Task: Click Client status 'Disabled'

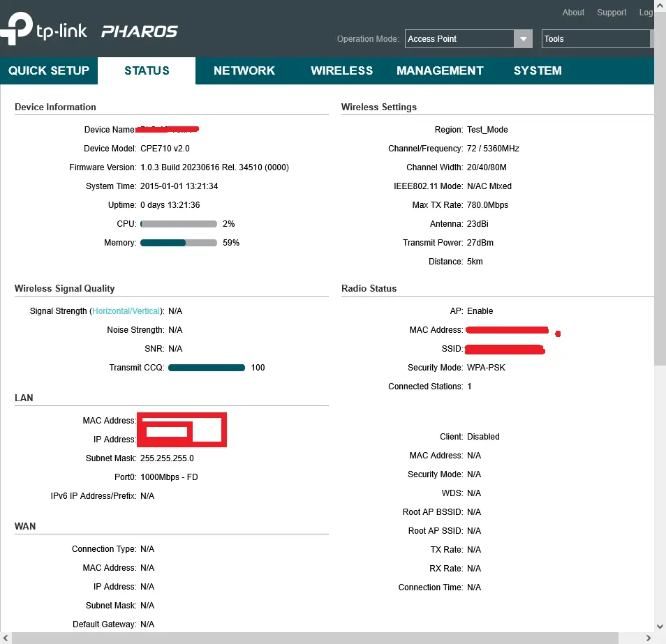Action: pos(483,436)
